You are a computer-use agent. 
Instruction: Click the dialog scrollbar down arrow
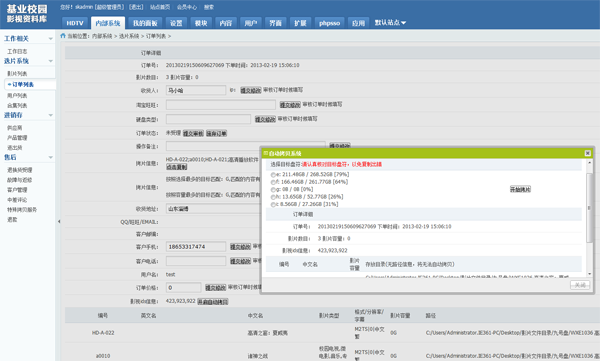pos(589,274)
